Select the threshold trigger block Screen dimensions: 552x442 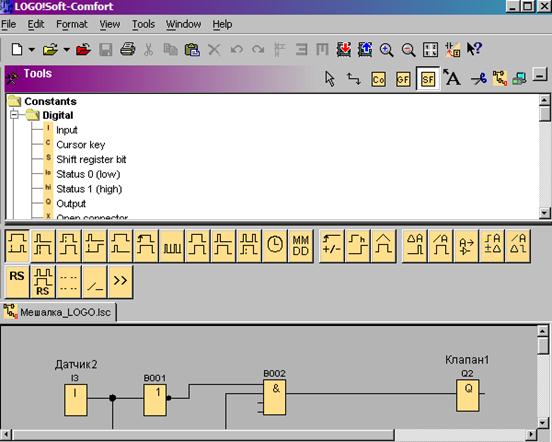click(x=384, y=245)
